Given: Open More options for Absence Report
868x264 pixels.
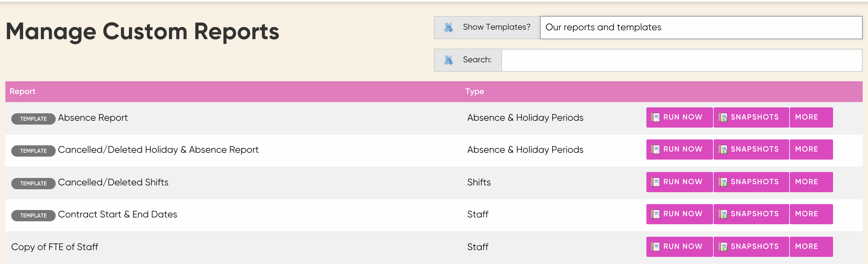Looking at the screenshot, I should click(811, 117).
